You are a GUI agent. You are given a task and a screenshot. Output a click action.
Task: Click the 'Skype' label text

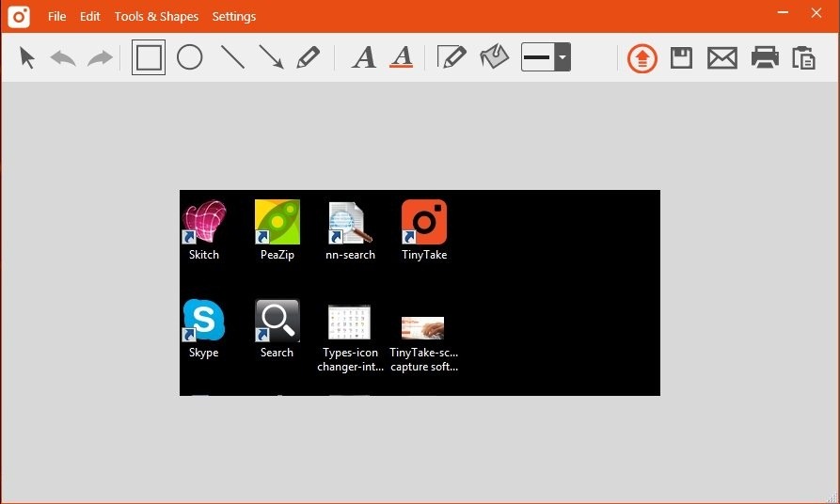(x=203, y=353)
